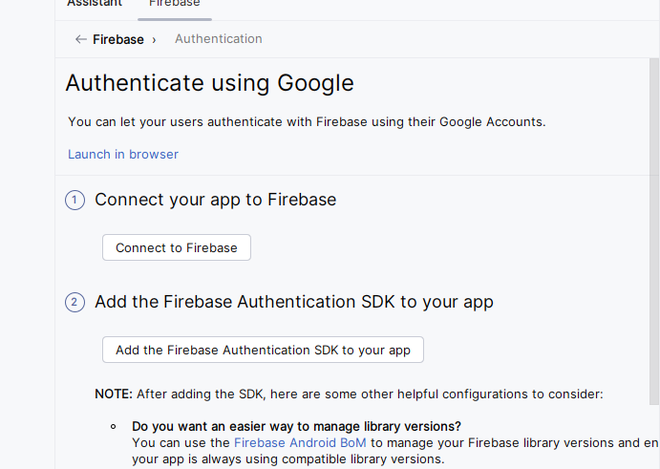Click the step 2 circle number icon
Screen dimensions: 660x469
point(75,302)
